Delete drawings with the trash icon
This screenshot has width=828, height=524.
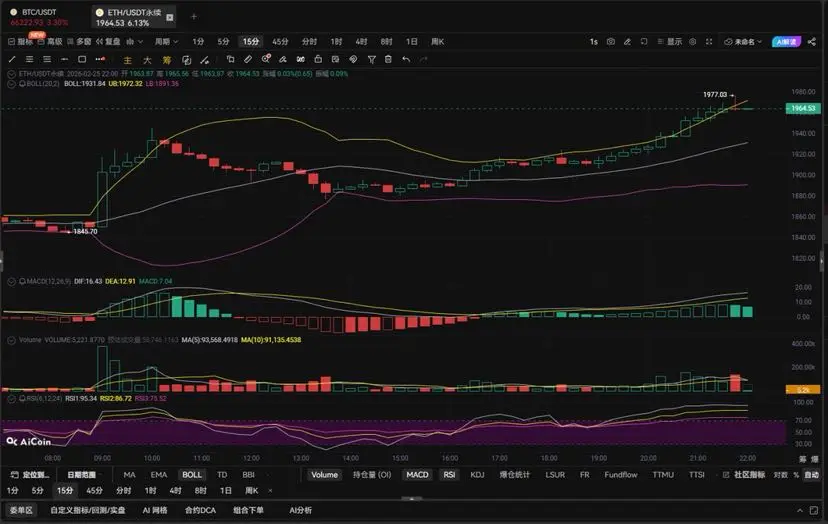388,59
